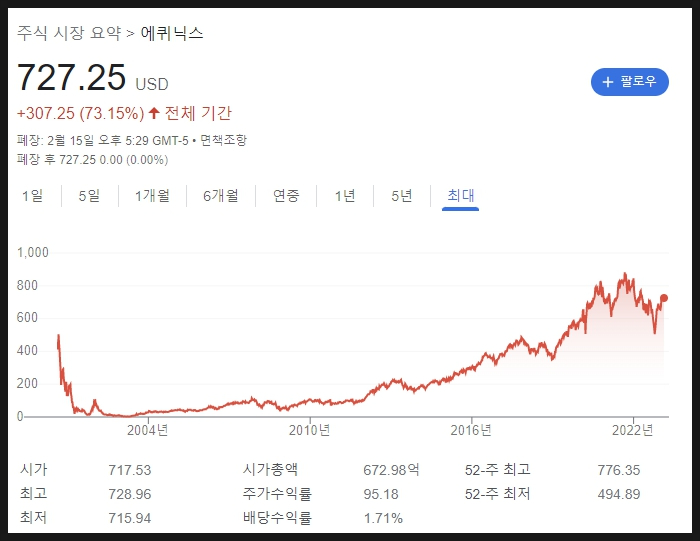Switch to the 5일 range tab
The image size is (700, 541).
[x=89, y=196]
